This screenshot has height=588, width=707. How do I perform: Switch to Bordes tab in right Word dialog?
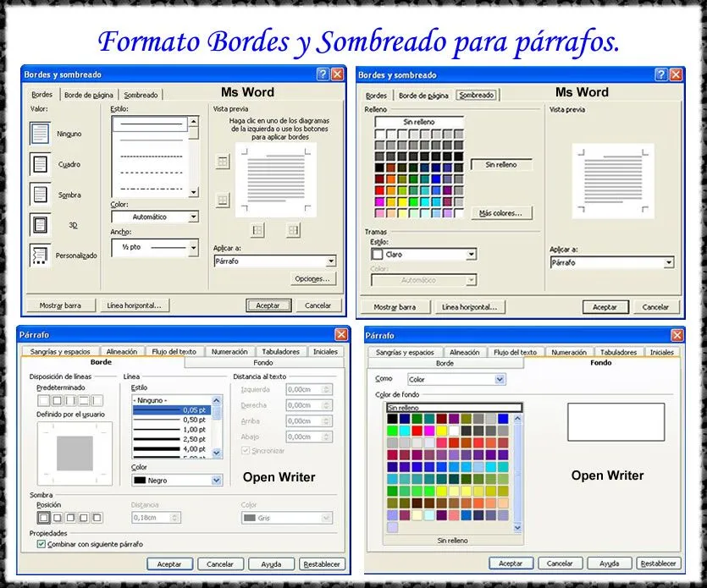coord(376,96)
